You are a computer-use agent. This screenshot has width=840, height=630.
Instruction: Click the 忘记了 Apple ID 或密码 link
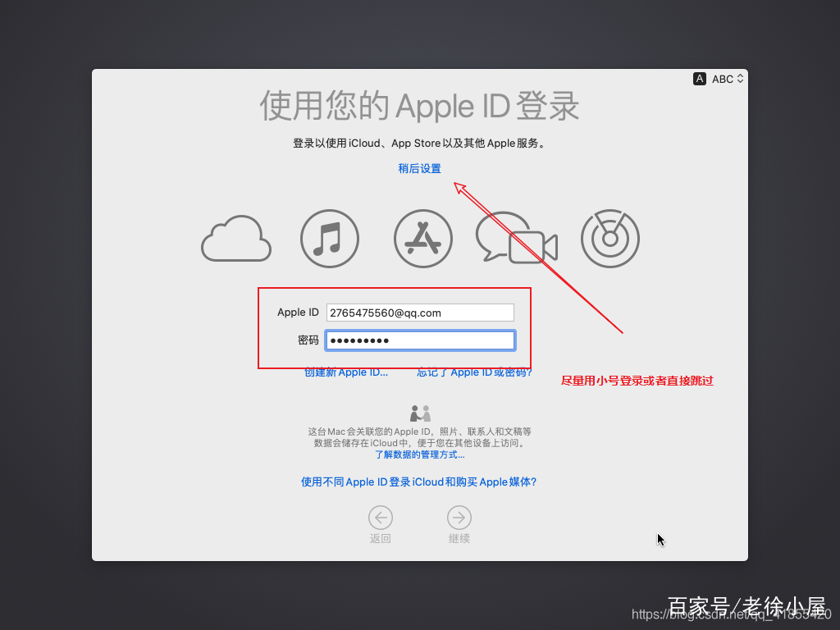(475, 372)
